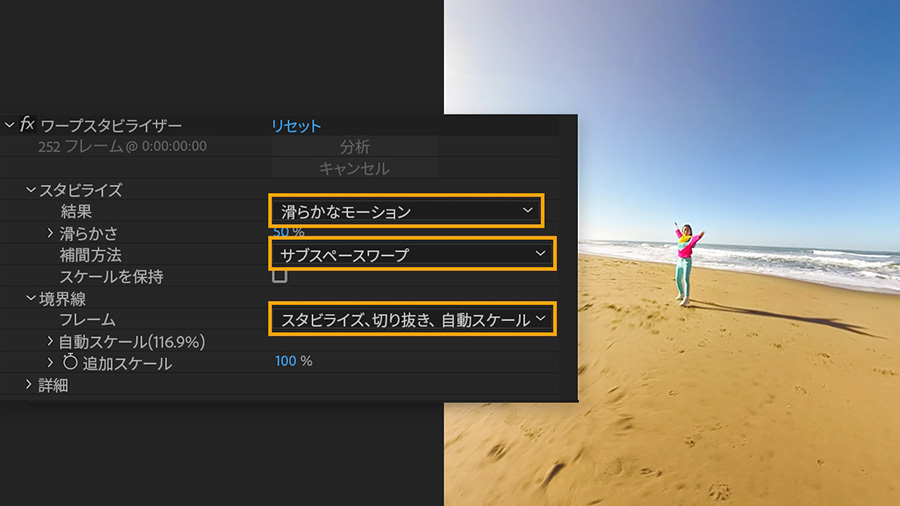
Task: Click the 補間方法 property label
Action: pyautogui.click(x=91, y=255)
